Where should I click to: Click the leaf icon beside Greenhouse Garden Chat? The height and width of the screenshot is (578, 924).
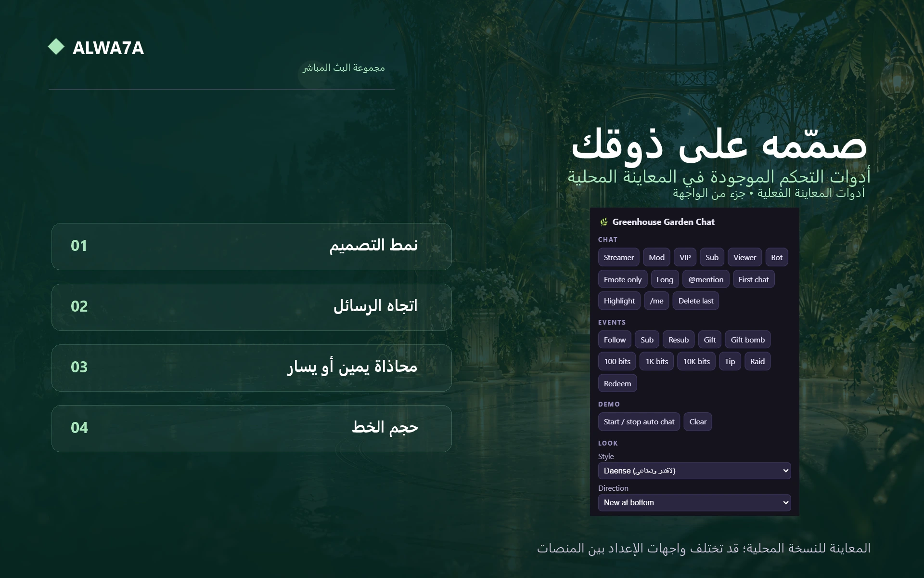pyautogui.click(x=604, y=222)
